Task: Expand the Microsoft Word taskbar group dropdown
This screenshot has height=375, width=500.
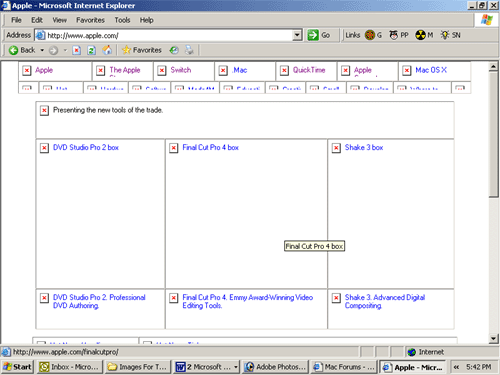Action: (236, 367)
